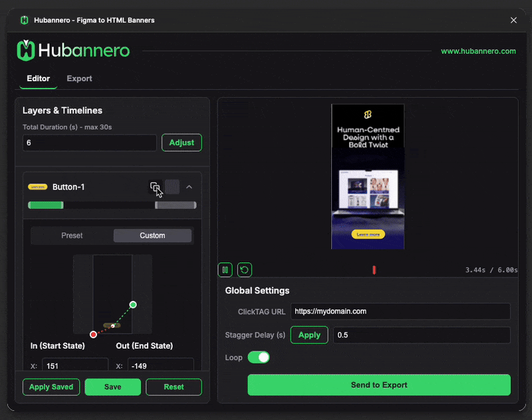The width and height of the screenshot is (532, 420).
Task: Click Apply Saved button
Action: click(51, 387)
